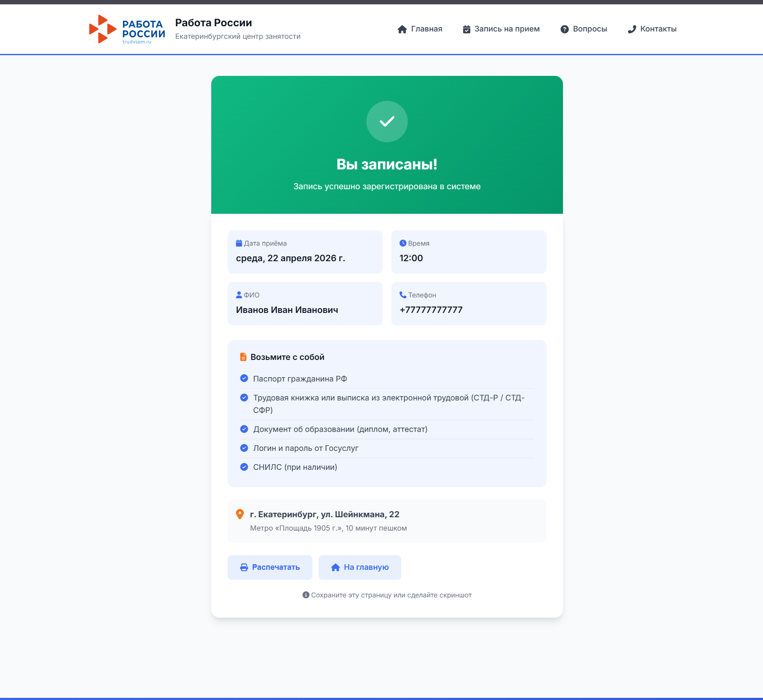Click the orange map pin icon

240,514
